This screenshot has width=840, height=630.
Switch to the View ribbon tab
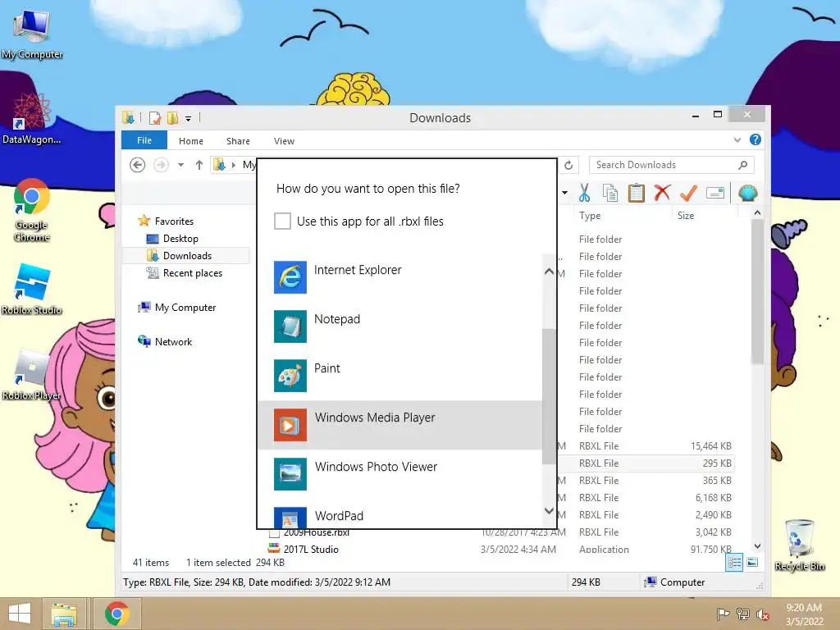coord(284,141)
